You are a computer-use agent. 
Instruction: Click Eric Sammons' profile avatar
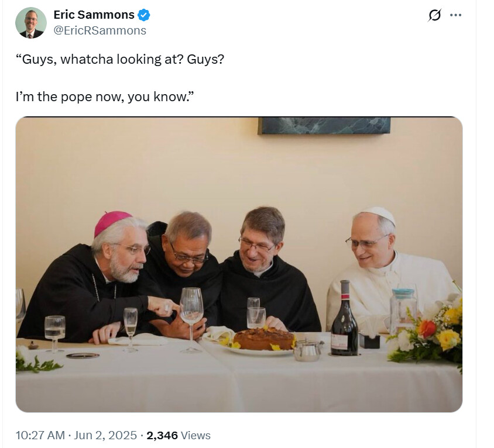click(31, 22)
